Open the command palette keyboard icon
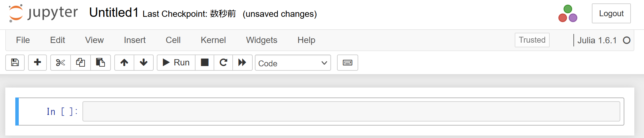 (347, 63)
